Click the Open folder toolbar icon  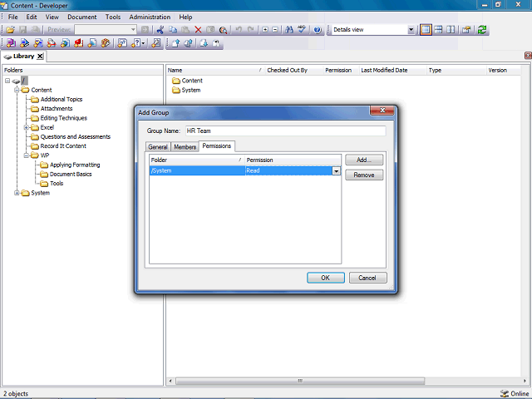point(10,30)
